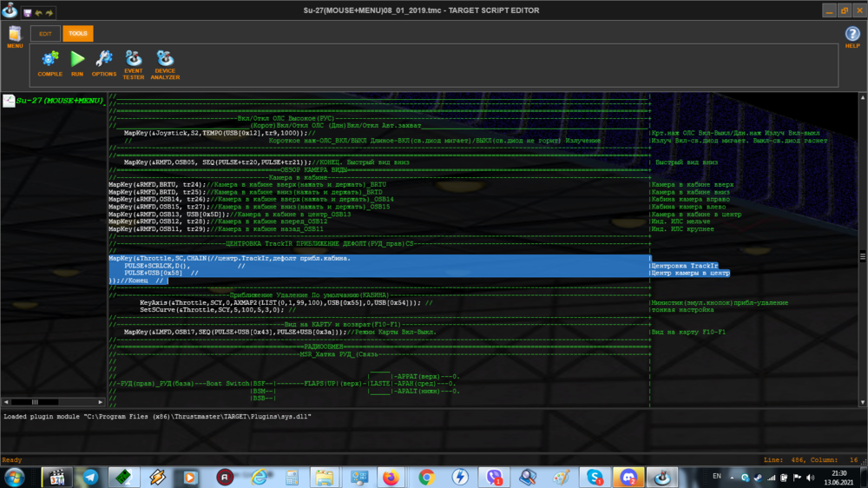Viewport: 868px width, 488px height.
Task: Open Firefox from the taskbar
Action: click(x=391, y=478)
